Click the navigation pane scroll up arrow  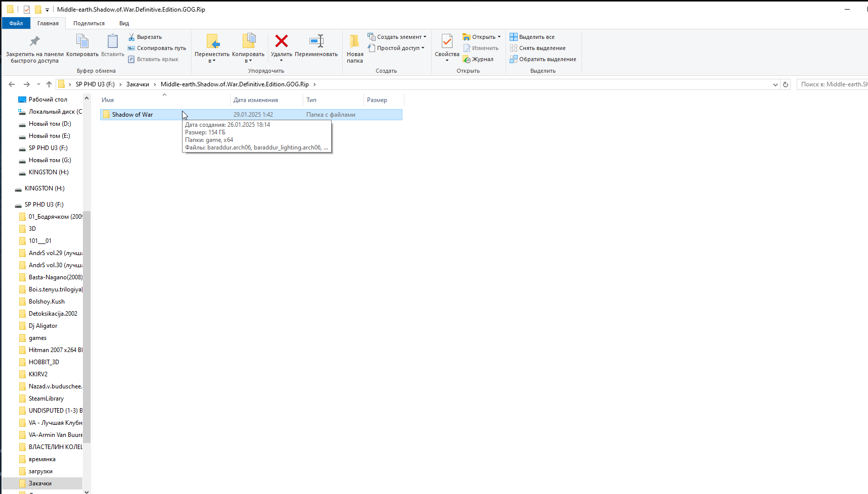point(86,98)
